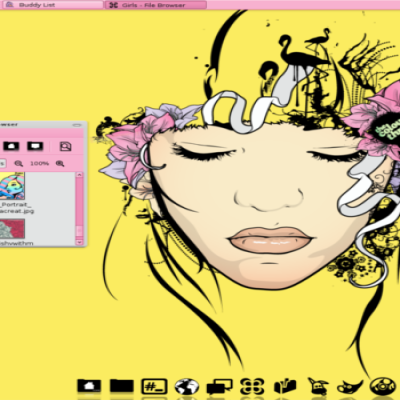
Task: Open Computer in the file browser toolbar
Action: click(x=35, y=146)
